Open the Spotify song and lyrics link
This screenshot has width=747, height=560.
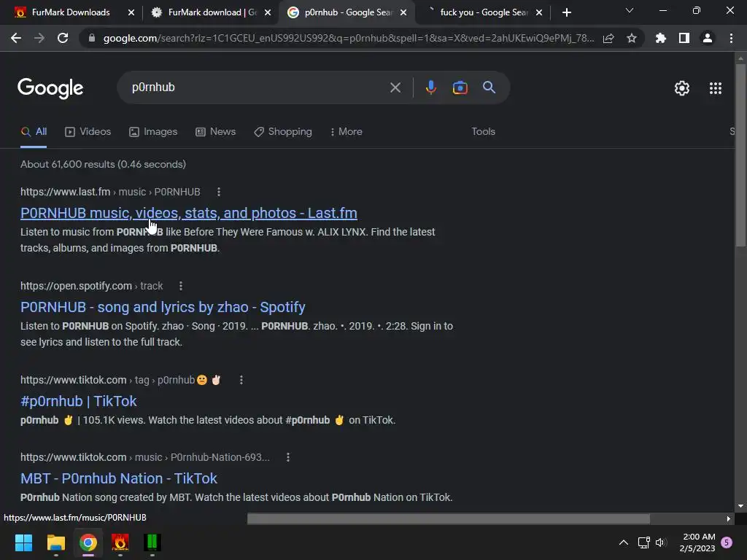tap(163, 307)
